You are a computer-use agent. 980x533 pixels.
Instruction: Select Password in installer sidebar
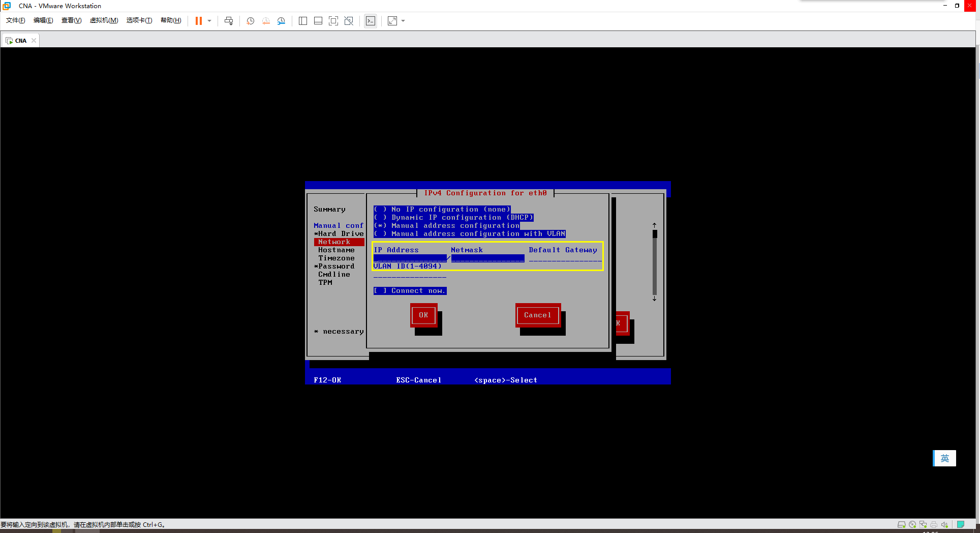point(334,266)
